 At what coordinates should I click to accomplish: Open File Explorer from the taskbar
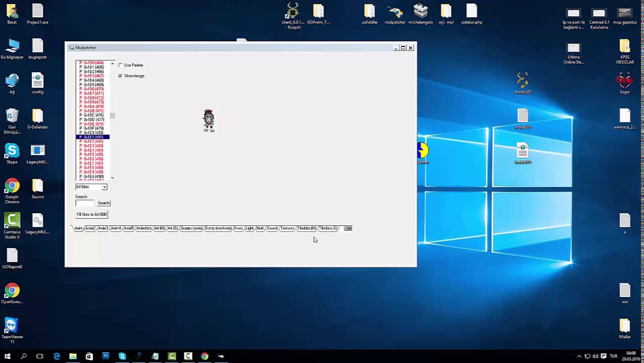coord(73,356)
